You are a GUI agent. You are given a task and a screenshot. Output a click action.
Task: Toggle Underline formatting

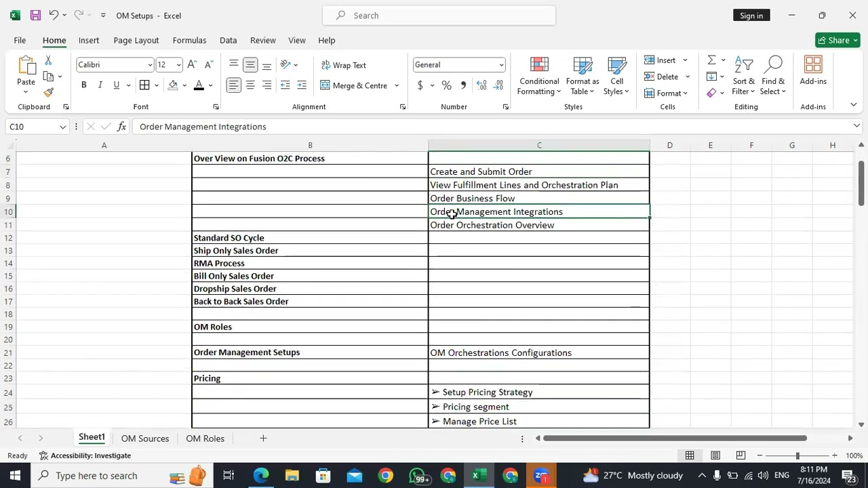[116, 85]
